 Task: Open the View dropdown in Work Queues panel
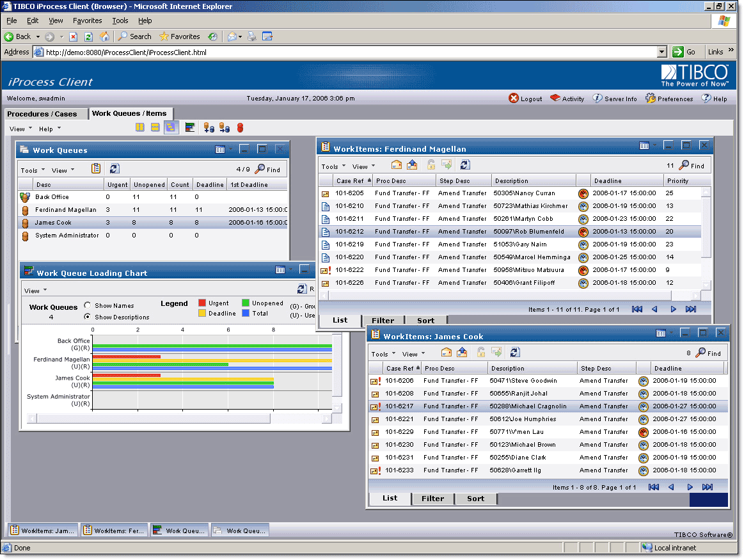click(63, 170)
